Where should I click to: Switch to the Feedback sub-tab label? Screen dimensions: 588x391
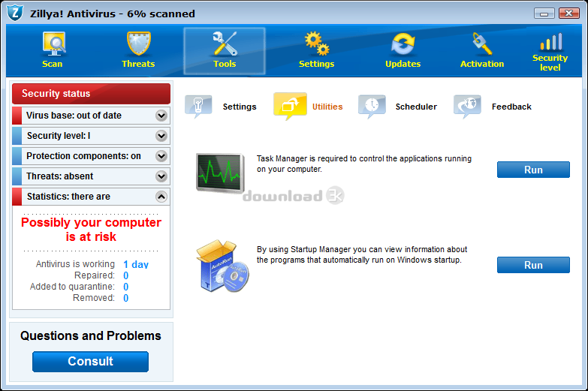point(511,107)
